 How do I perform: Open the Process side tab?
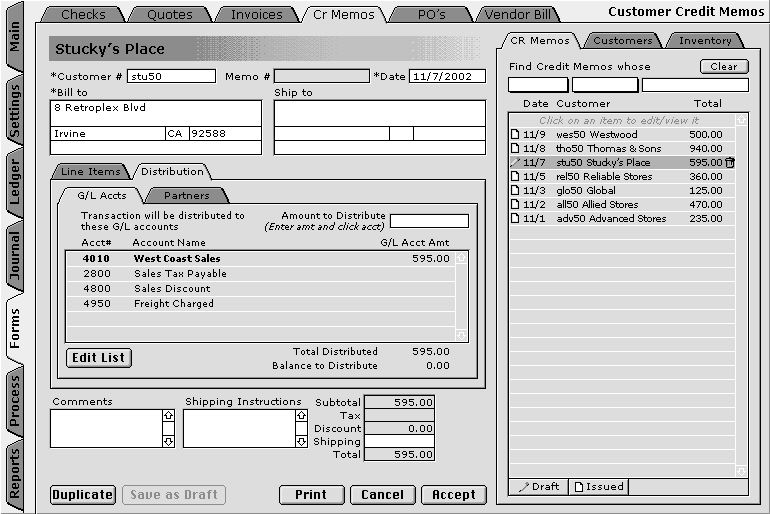tap(15, 401)
